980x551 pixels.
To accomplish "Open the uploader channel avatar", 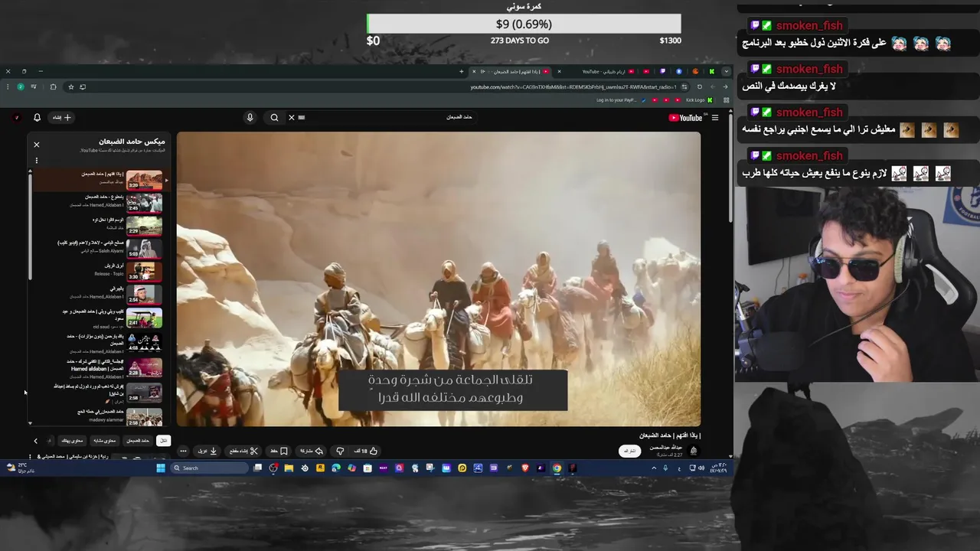I will coord(694,451).
